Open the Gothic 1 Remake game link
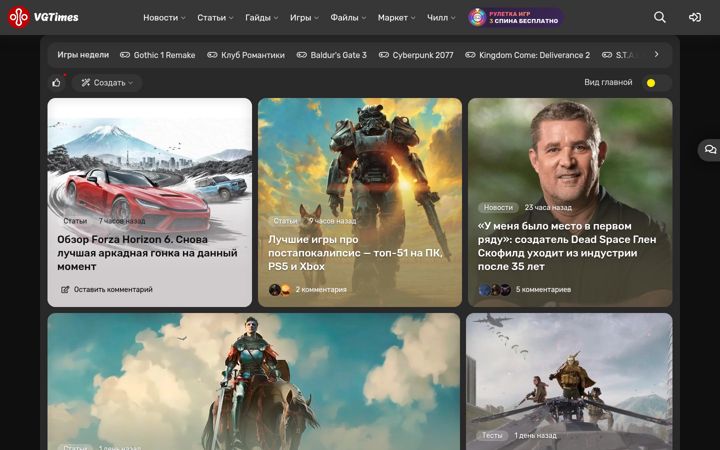Screen dimensions: 720x450 [x=164, y=55]
